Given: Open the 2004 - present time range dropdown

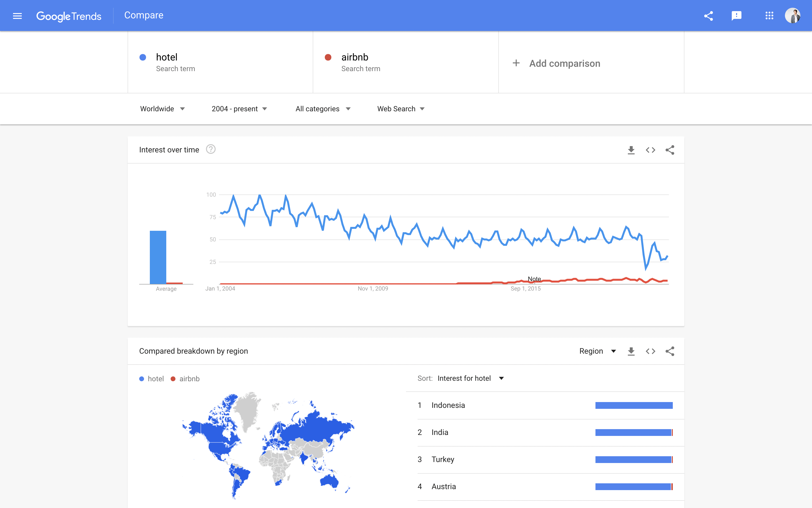Looking at the screenshot, I should click(x=239, y=109).
